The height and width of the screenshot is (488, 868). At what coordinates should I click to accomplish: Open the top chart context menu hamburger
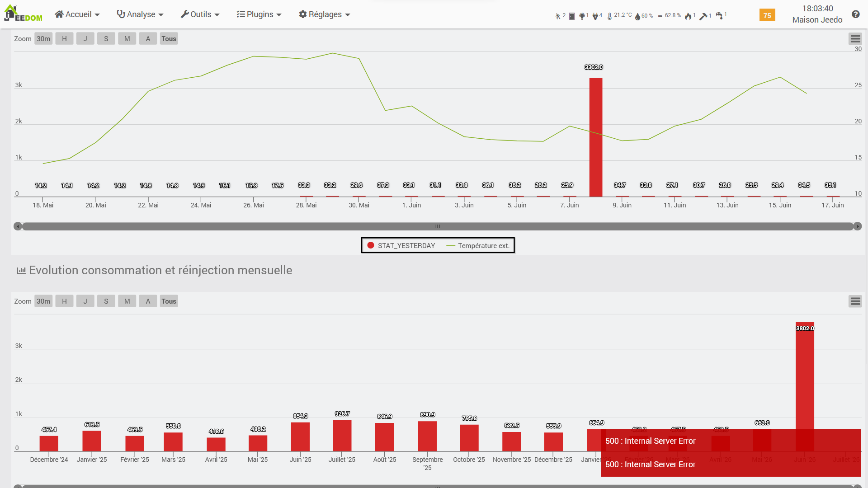point(855,39)
